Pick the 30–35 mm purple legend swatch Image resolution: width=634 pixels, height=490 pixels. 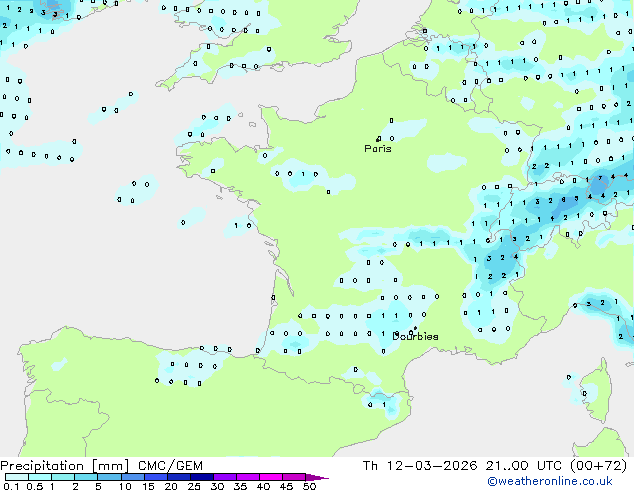pos(225,477)
